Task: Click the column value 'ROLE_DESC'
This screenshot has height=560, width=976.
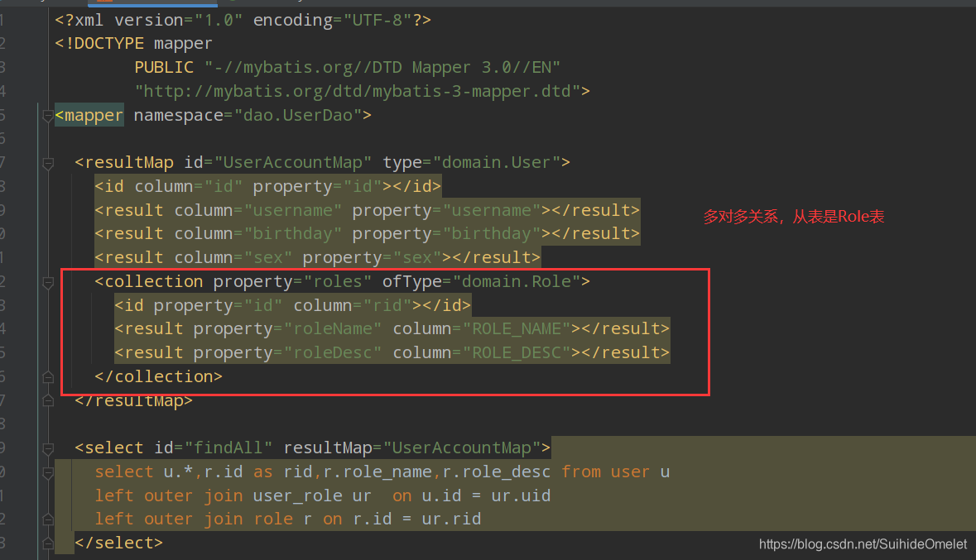Action: pyautogui.click(x=517, y=353)
